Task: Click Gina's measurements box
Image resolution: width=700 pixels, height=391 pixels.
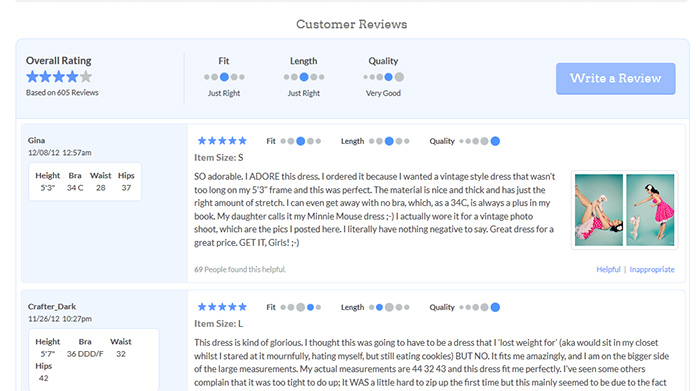Action: [85, 182]
